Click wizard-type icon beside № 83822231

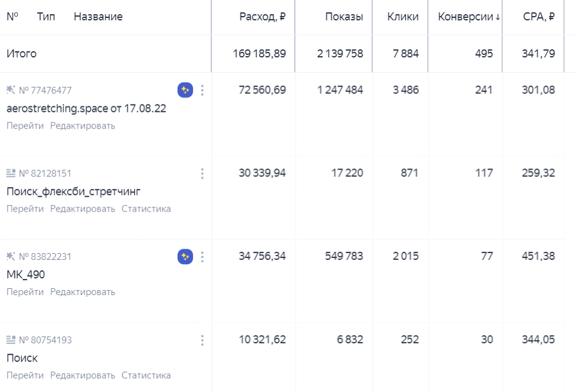click(x=11, y=256)
